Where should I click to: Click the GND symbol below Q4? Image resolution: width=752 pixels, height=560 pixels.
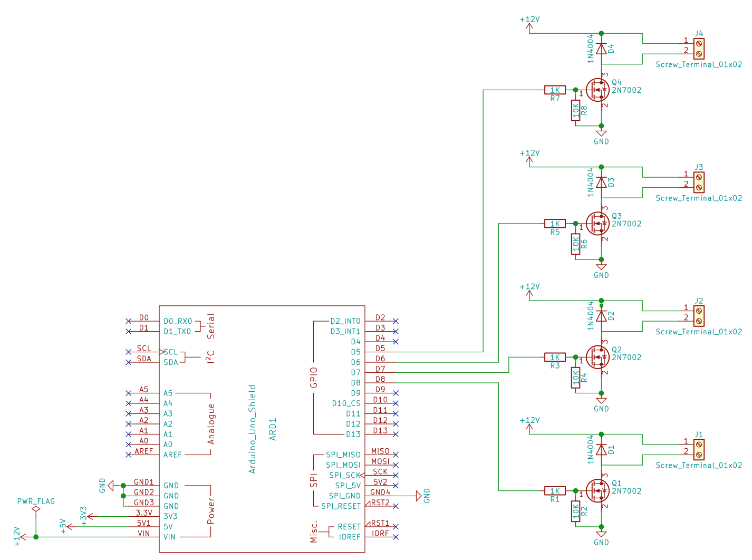pyautogui.click(x=601, y=133)
